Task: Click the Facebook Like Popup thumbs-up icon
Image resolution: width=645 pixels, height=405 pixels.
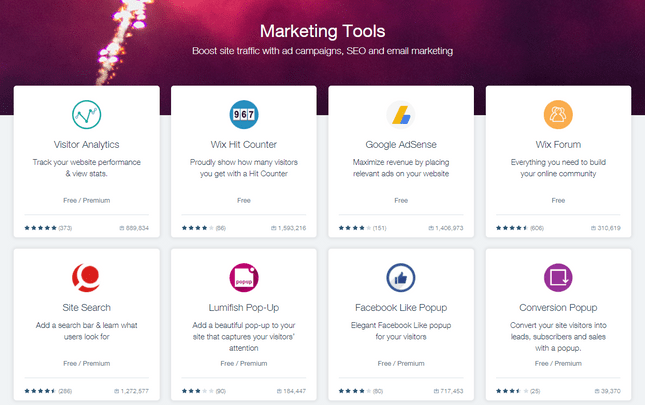Action: click(x=401, y=277)
